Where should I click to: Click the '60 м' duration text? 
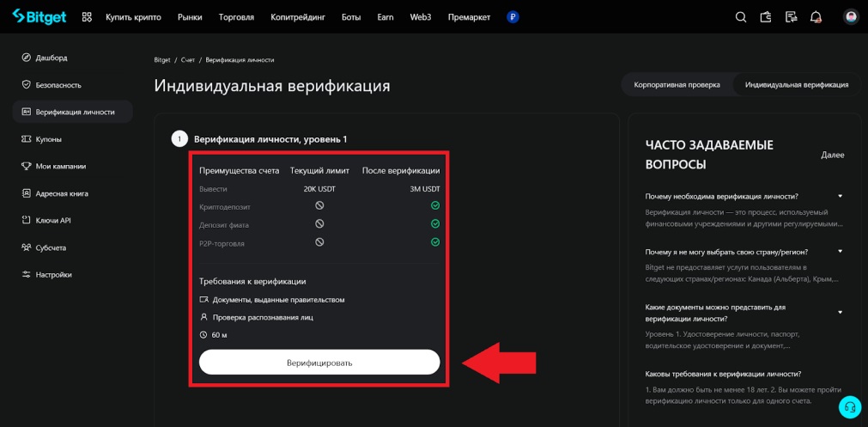(220, 335)
